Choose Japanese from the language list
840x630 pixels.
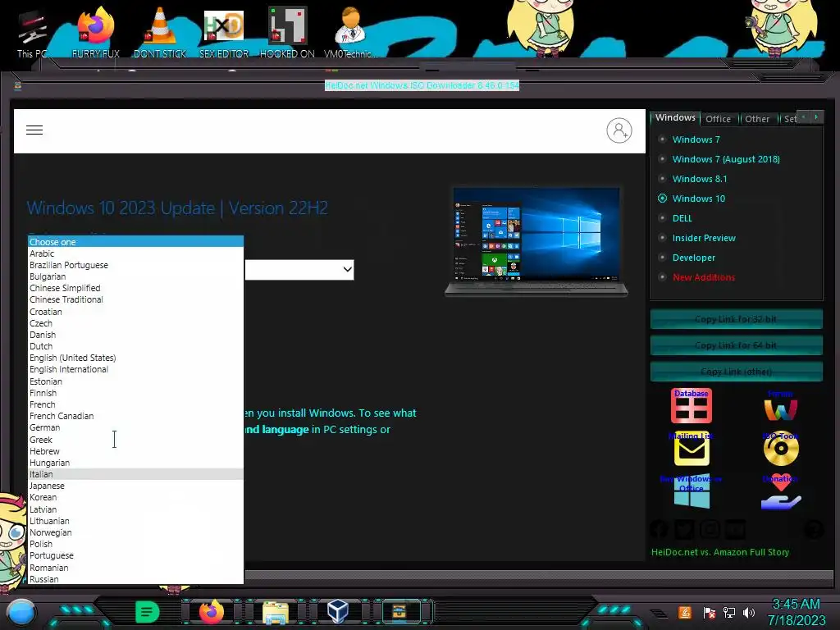tap(135, 486)
